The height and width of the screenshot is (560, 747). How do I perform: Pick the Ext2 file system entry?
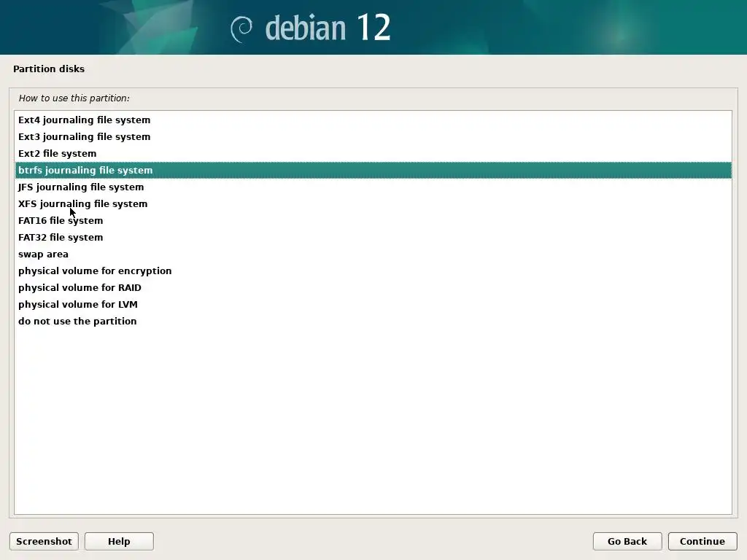[373, 153]
